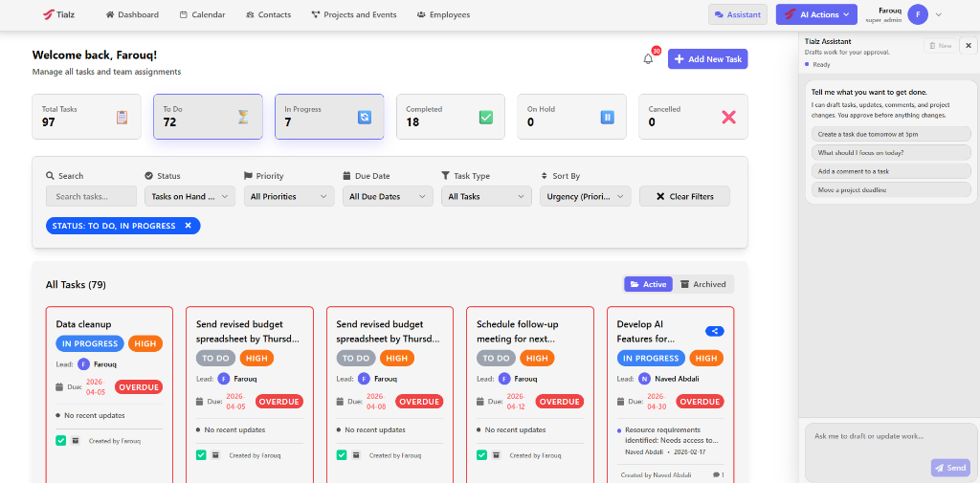
Task: Click the 'super admin' role label
Action: [883, 21]
